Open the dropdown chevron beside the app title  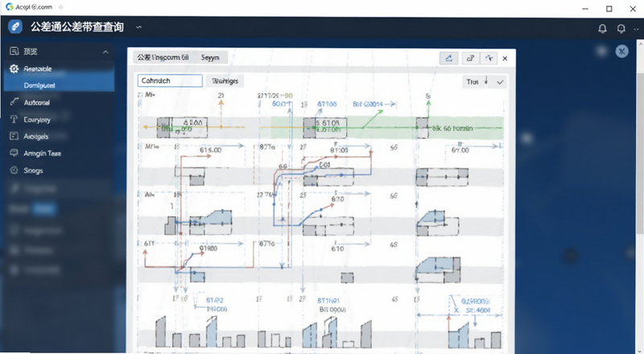138,27
